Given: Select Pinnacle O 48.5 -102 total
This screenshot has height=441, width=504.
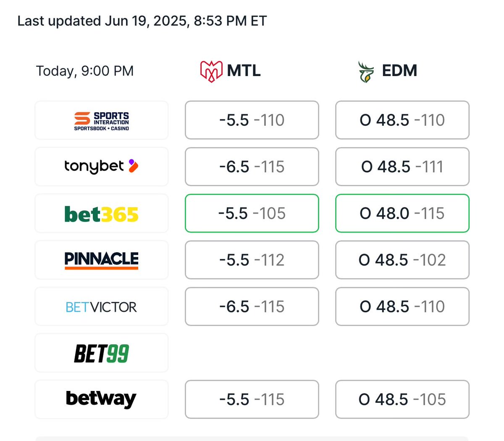Looking at the screenshot, I should point(402,260).
